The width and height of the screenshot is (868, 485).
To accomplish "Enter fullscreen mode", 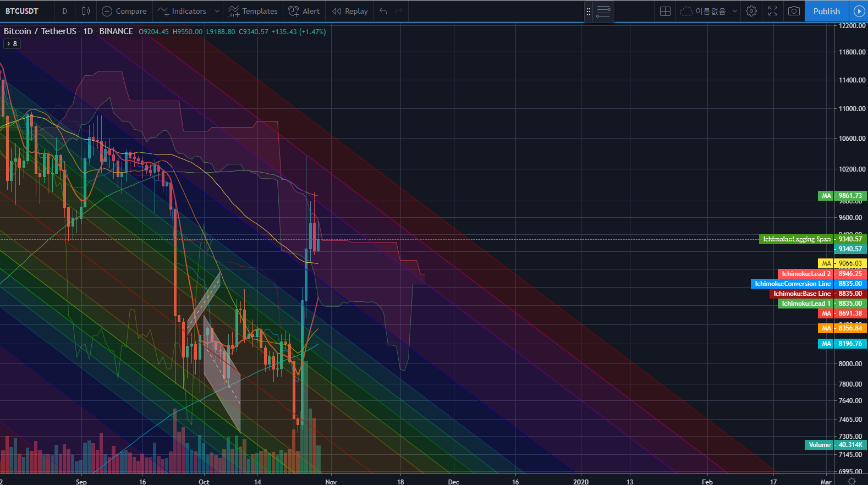I will pos(773,11).
